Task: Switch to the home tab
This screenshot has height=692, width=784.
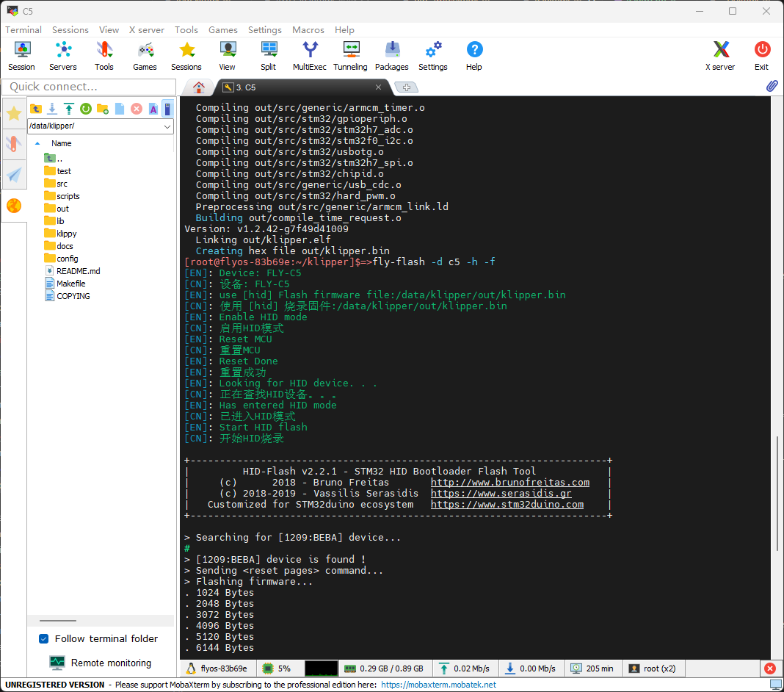Action: (199, 87)
